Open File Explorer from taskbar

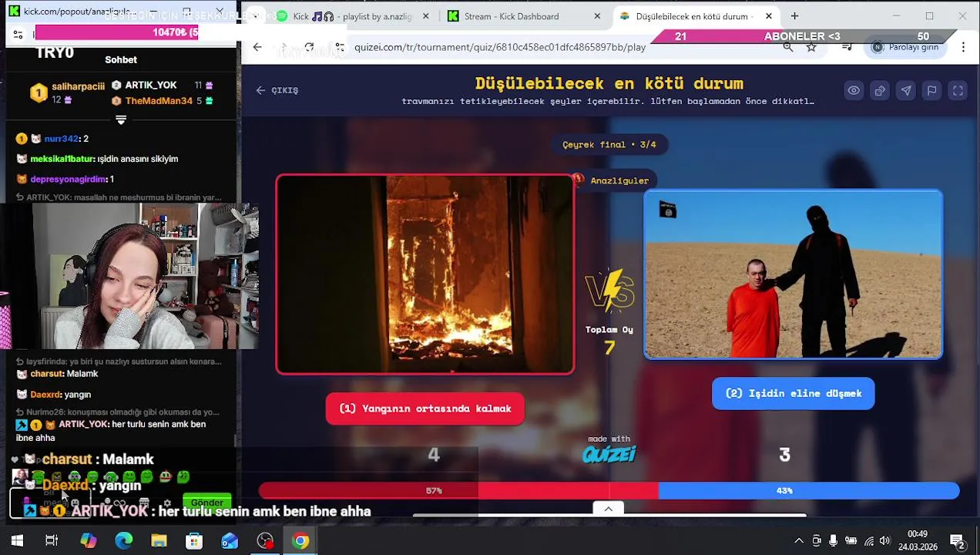coord(159,541)
